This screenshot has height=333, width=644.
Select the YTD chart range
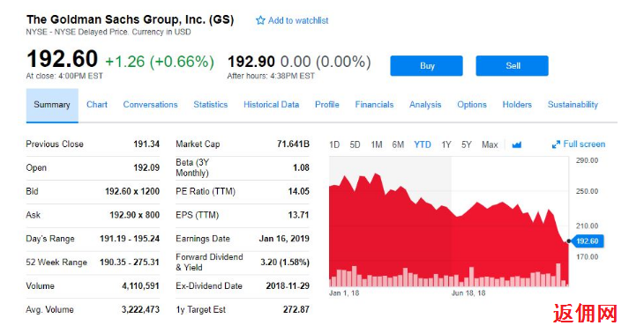click(423, 144)
